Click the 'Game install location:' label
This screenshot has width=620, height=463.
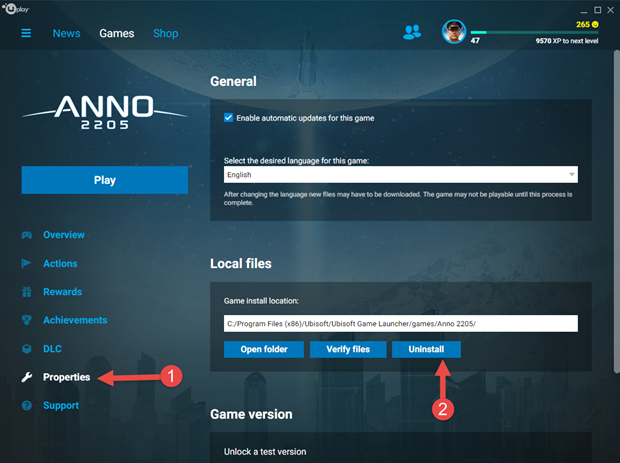pyautogui.click(x=261, y=301)
